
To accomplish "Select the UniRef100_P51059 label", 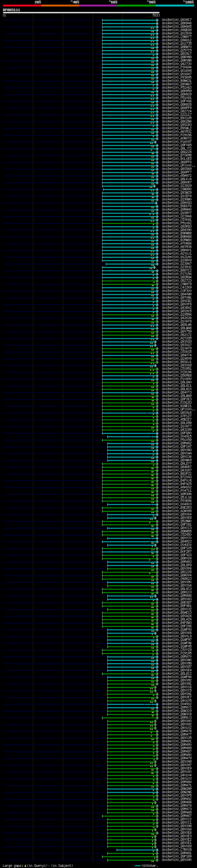I will tap(176, 440).
